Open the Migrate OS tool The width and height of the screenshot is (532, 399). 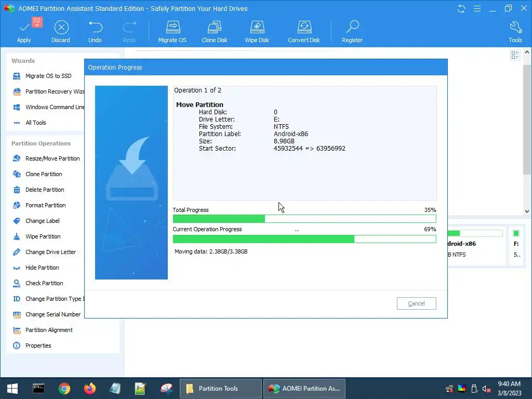172,32
